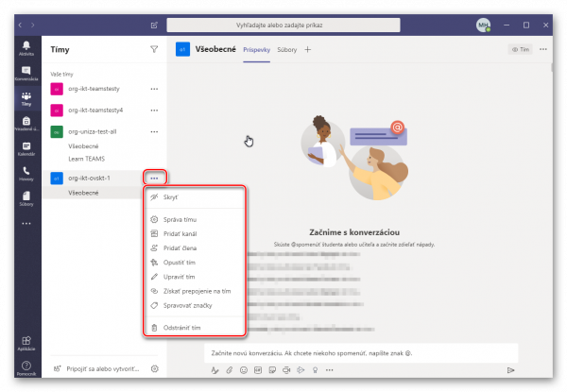Open Všeobecné channel under org-ikt-ovskt-1
Screen dimensions: 567x392
tap(83, 193)
